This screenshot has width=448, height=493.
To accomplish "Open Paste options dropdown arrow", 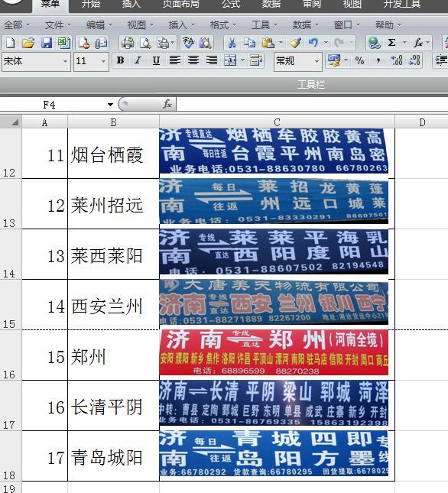I will 281,43.
